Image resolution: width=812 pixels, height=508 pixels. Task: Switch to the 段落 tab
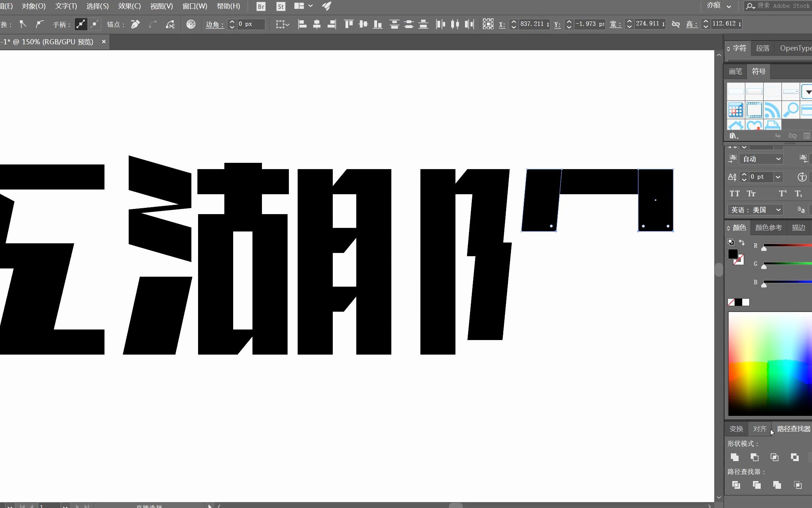coord(763,48)
